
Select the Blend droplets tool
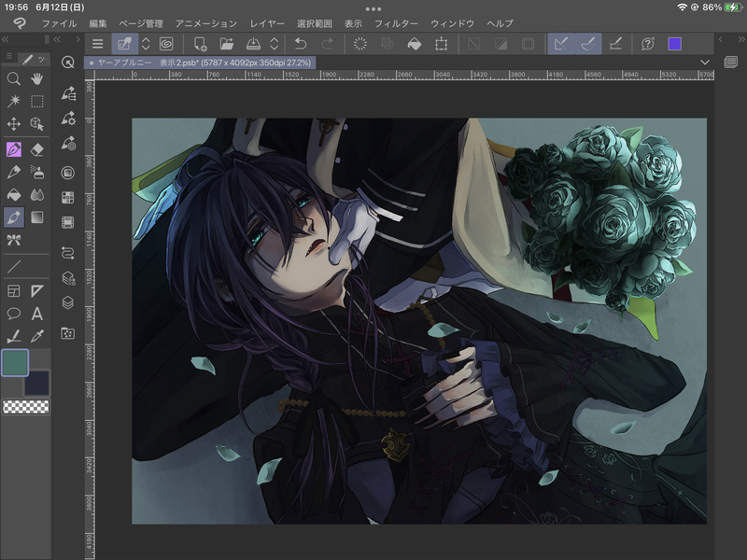37,194
